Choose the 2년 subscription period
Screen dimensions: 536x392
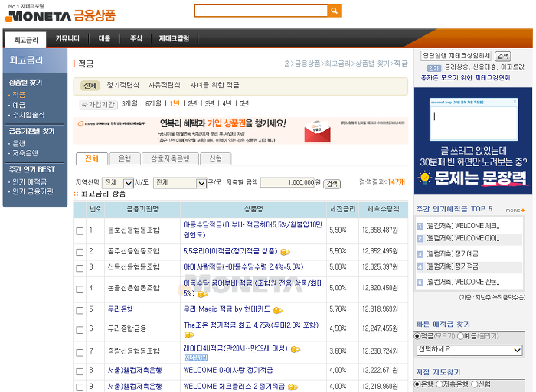click(192, 103)
